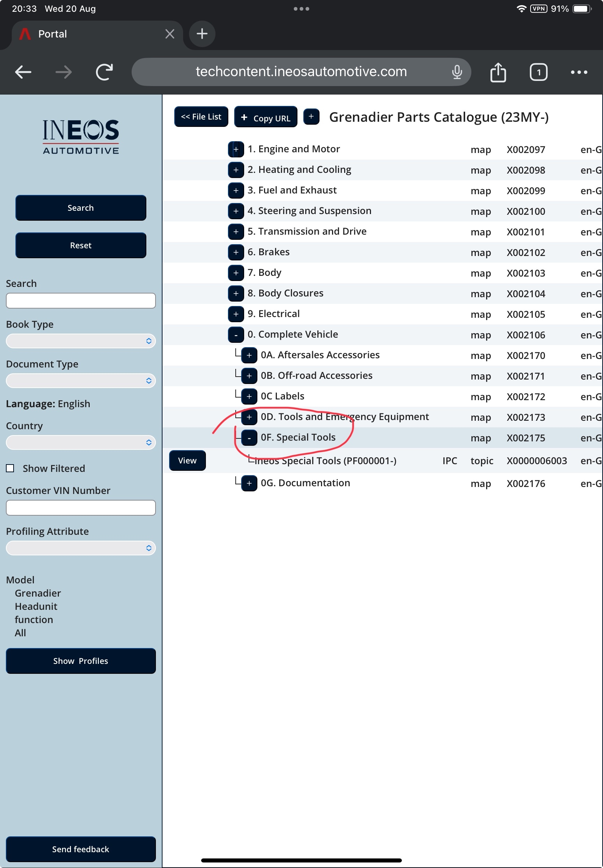Tap the battery indicator in status bar
The width and height of the screenshot is (603, 868).
coord(582,9)
